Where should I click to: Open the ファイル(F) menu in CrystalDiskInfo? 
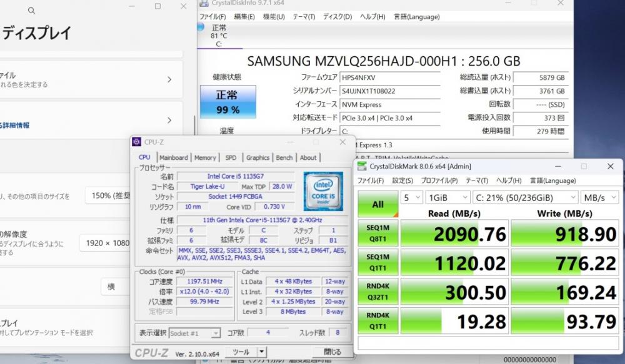point(213,17)
